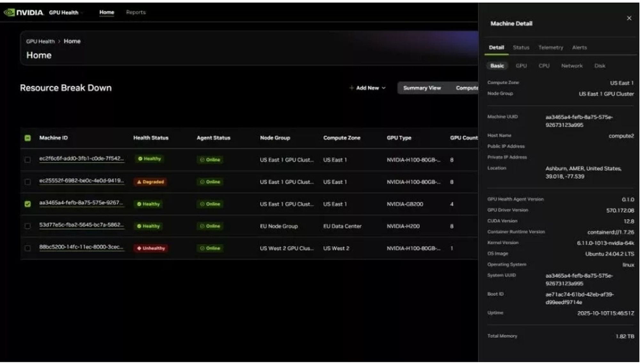Click the NVIDIA logo icon
The width and height of the screenshot is (640, 364).
pyautogui.click(x=9, y=12)
